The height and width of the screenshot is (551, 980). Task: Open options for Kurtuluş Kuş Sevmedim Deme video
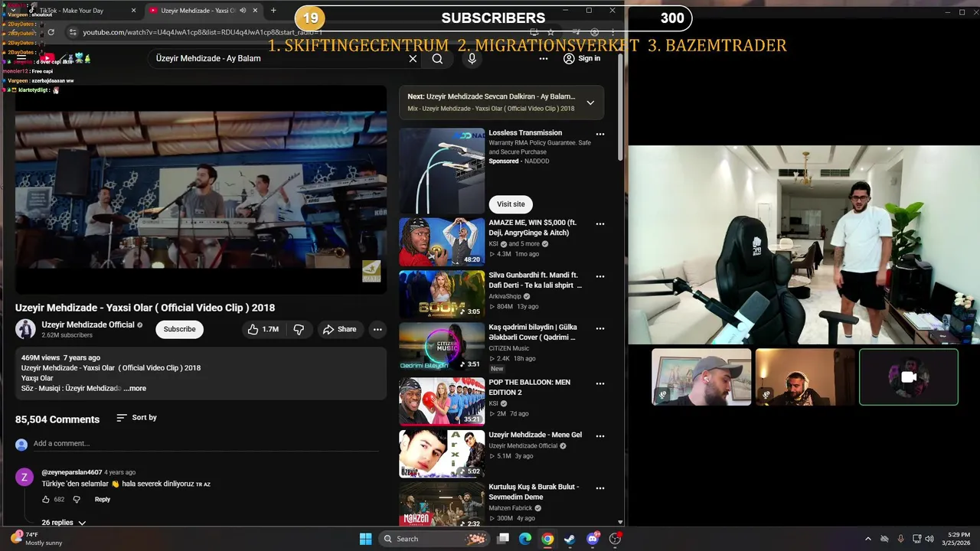tap(600, 488)
